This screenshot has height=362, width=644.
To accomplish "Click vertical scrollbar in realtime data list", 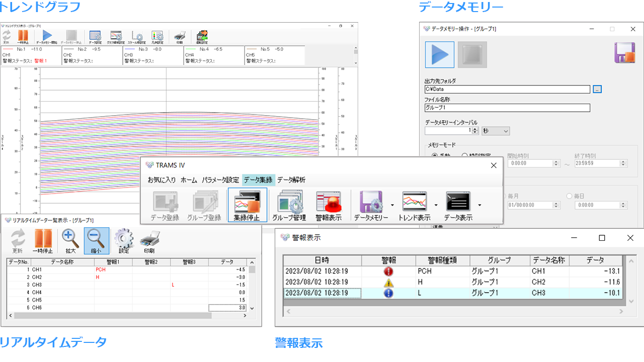I will pos(253,285).
